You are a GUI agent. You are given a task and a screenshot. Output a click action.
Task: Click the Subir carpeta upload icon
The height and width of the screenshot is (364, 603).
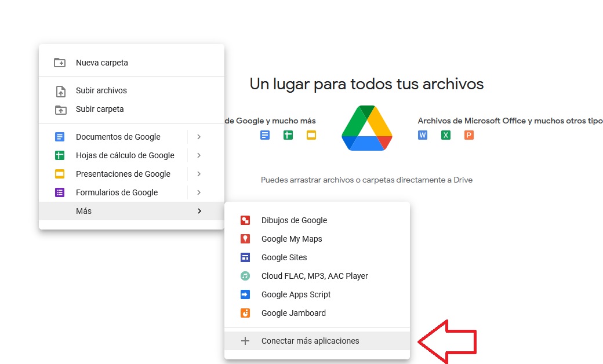(60, 110)
